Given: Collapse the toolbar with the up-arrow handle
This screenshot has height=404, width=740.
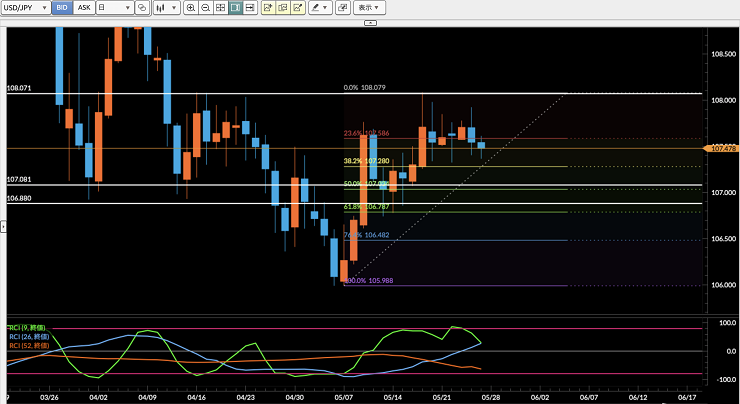Looking at the screenshot, I should pos(370,23).
